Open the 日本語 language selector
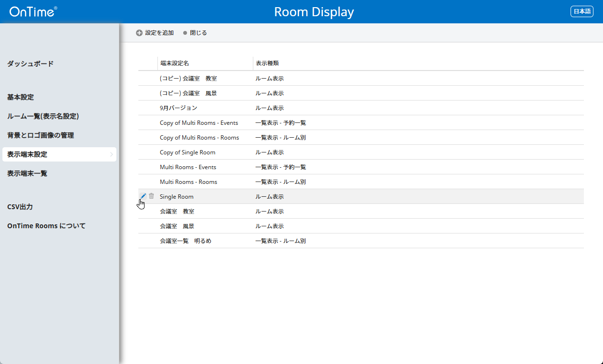Screen dimensions: 603x364 582,11
